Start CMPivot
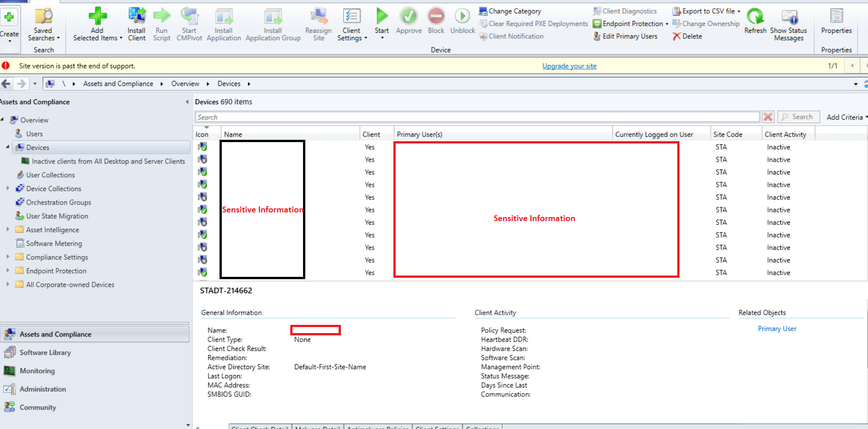Viewport: 868px width, 429px height. [x=189, y=23]
